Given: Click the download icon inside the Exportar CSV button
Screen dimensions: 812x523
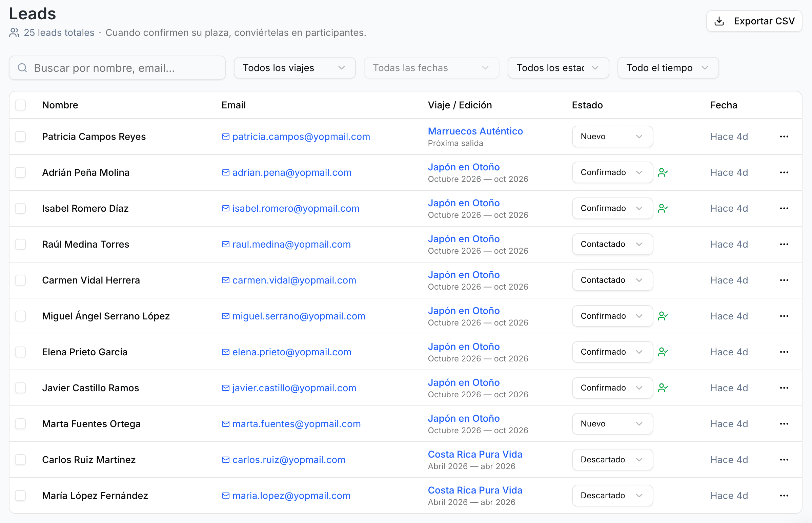Looking at the screenshot, I should 719,21.
